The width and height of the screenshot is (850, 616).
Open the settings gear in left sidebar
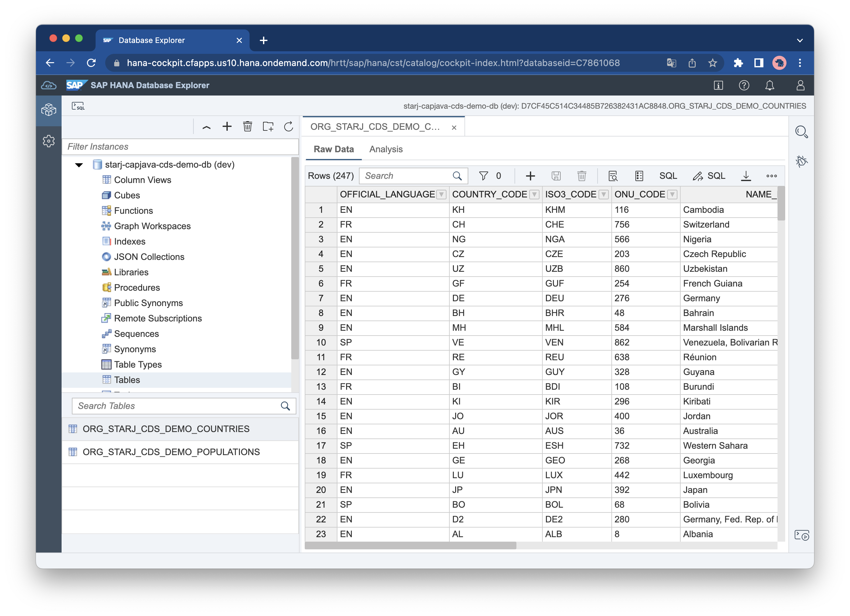(49, 141)
